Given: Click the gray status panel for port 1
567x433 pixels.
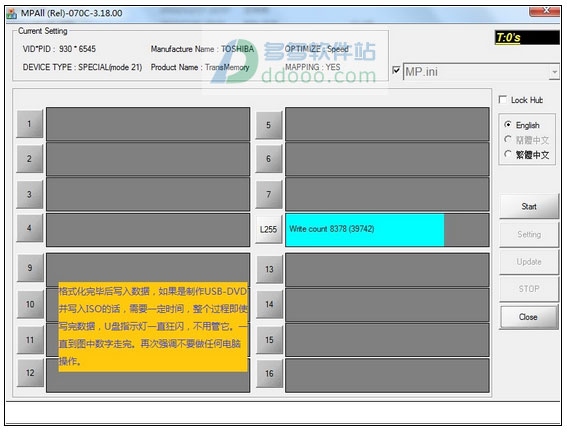Looking at the screenshot, I should (x=148, y=124).
